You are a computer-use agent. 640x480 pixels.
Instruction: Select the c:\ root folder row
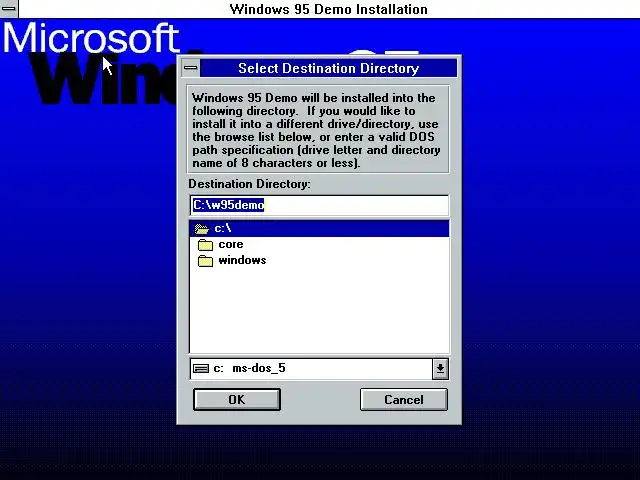(319, 229)
